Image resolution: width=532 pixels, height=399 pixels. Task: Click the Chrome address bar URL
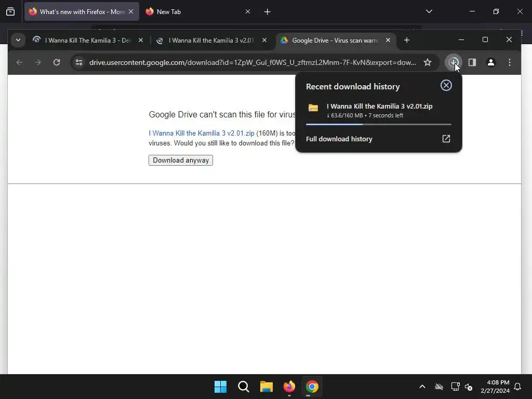[252, 62]
